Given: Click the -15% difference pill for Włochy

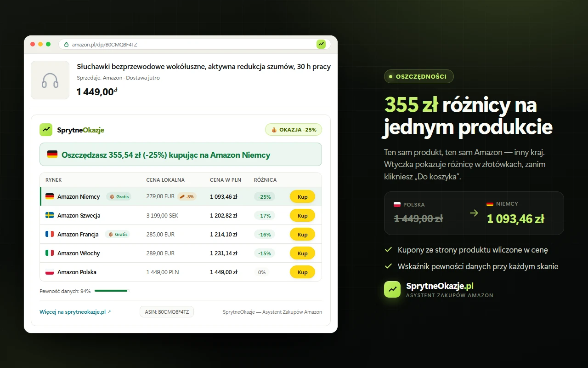Looking at the screenshot, I should click(265, 253).
